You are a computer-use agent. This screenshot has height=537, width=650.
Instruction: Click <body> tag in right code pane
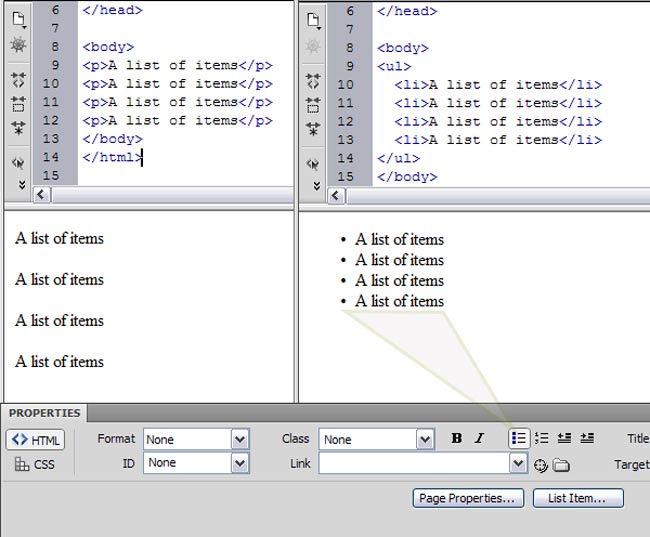(x=403, y=48)
